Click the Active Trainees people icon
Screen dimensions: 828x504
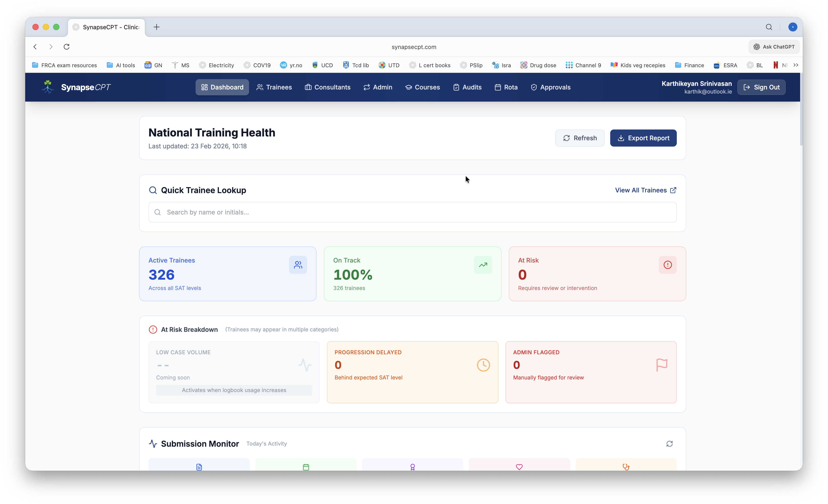coord(298,265)
